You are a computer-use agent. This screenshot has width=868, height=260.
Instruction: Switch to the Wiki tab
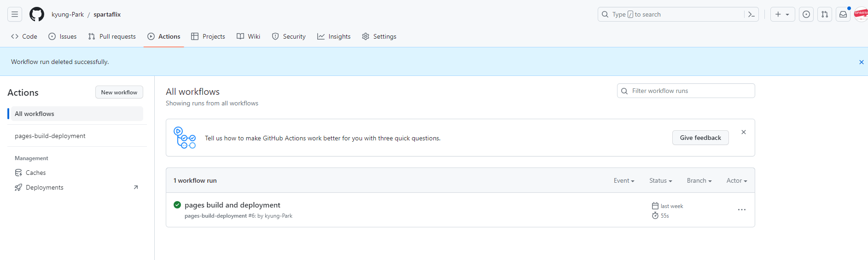point(248,36)
